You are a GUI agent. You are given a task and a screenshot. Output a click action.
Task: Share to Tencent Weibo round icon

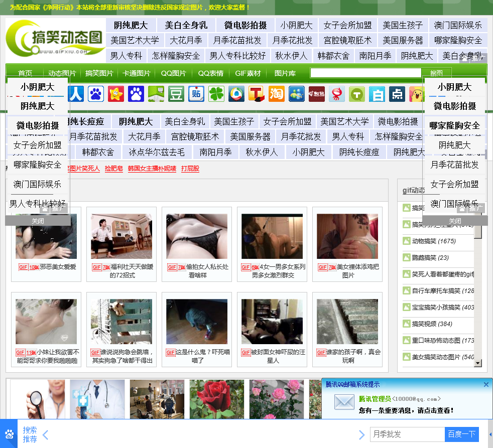point(236,94)
